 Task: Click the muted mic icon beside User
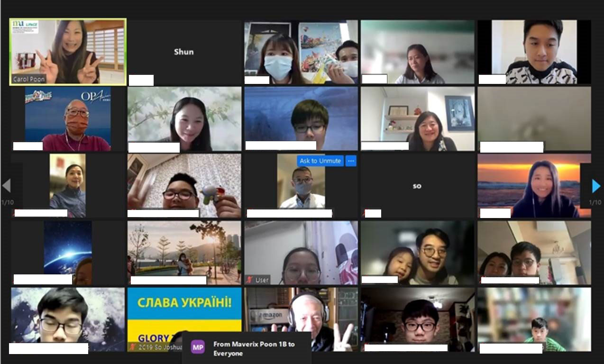tap(249, 280)
